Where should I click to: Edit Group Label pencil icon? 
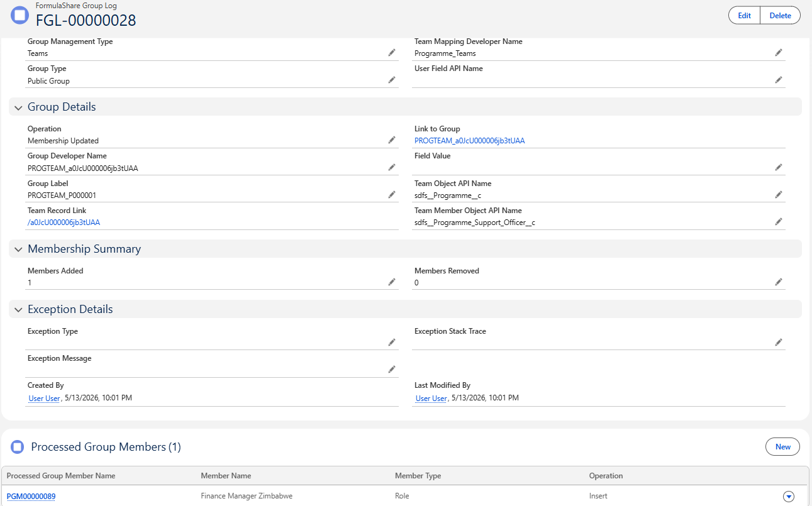392,195
